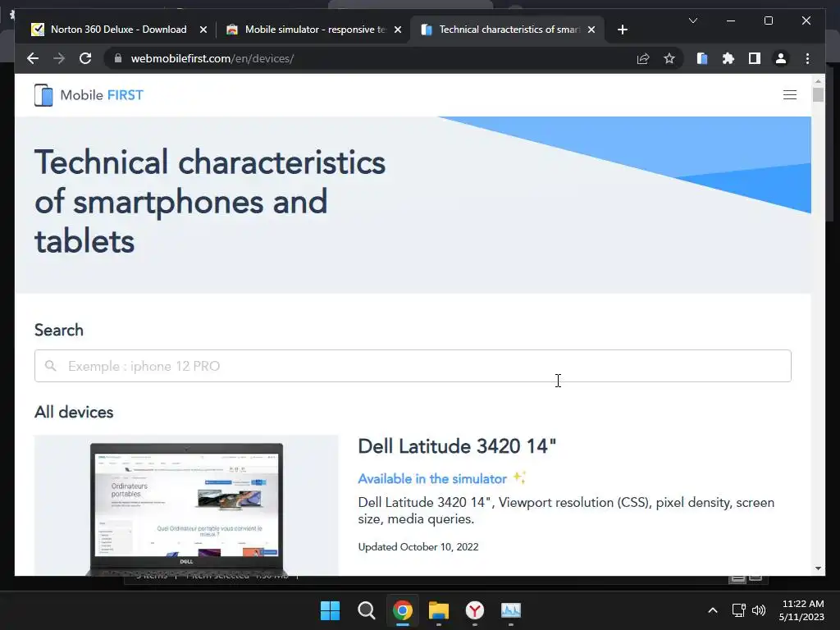Close the Mobile simulator tab
The height and width of the screenshot is (630, 840).
pos(398,30)
